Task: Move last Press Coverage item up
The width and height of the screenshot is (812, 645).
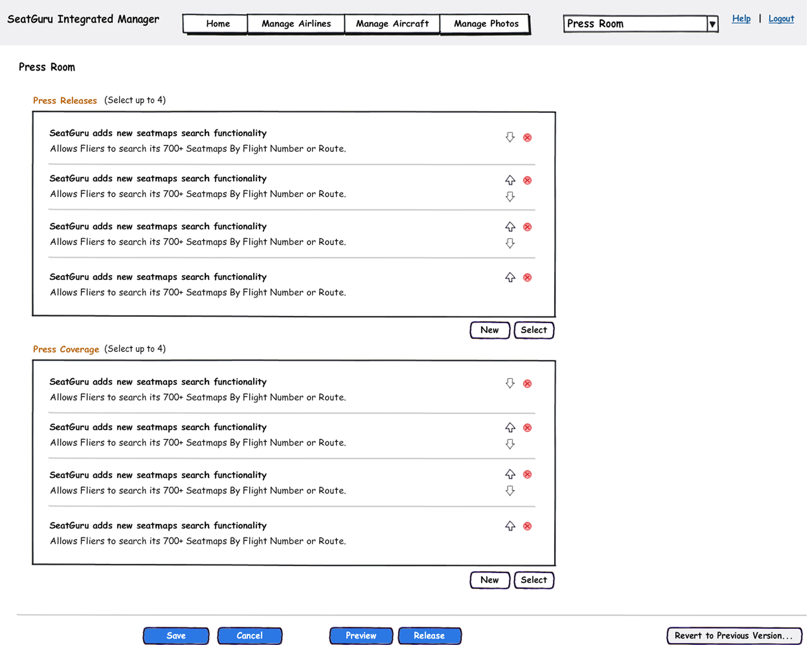Action: click(510, 526)
